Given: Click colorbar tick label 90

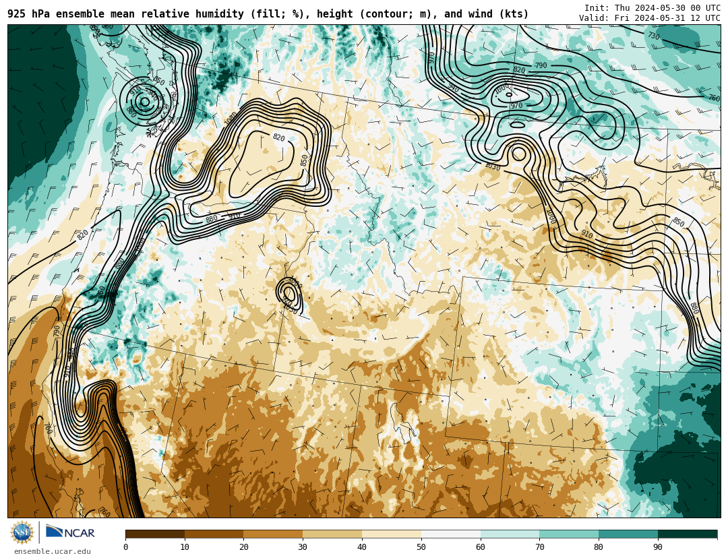Looking at the screenshot, I should tap(658, 547).
